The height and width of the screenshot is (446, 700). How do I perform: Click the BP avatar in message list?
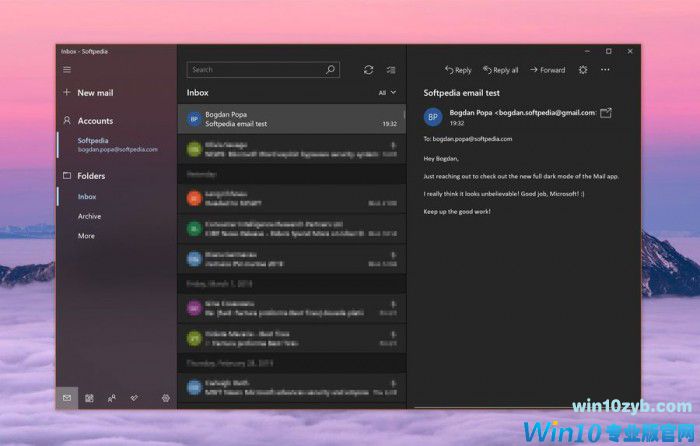coord(194,119)
